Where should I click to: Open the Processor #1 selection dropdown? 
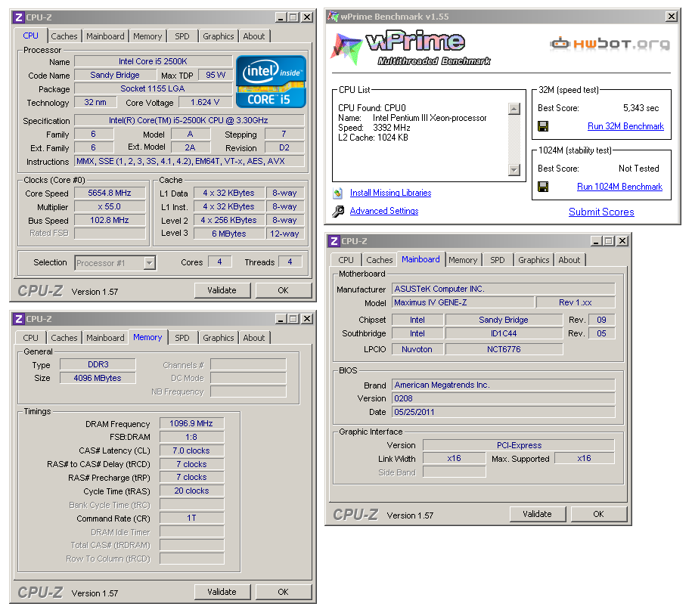[x=150, y=263]
